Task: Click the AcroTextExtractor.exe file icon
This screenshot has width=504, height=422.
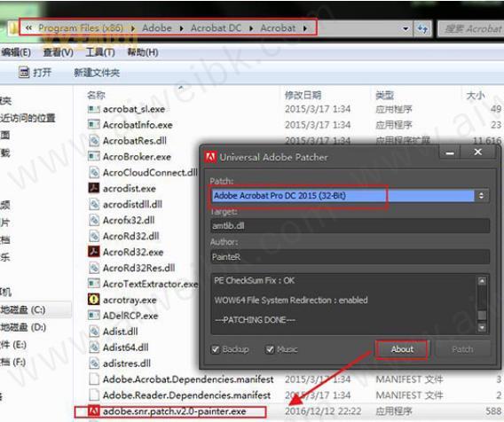Action: click(94, 284)
